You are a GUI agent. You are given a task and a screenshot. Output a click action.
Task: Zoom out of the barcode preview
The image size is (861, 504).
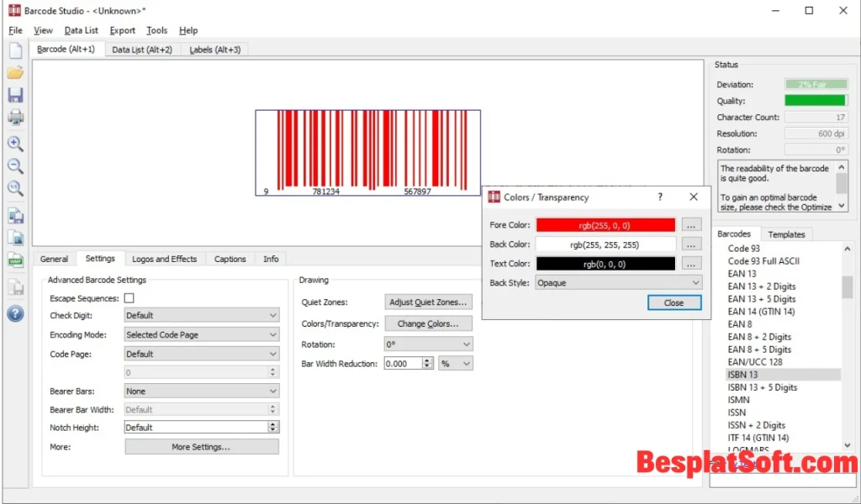pos(15,166)
